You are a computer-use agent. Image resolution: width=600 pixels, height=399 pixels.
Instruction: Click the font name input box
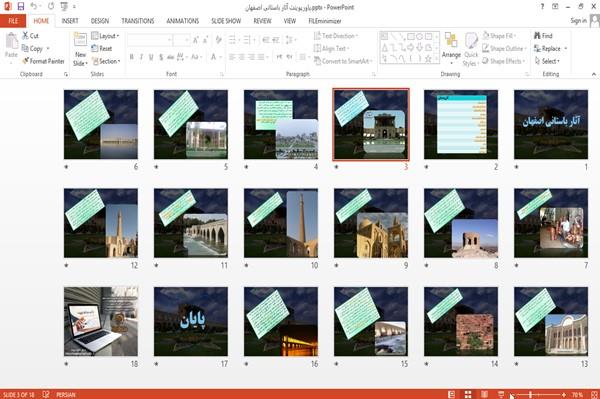click(x=149, y=39)
